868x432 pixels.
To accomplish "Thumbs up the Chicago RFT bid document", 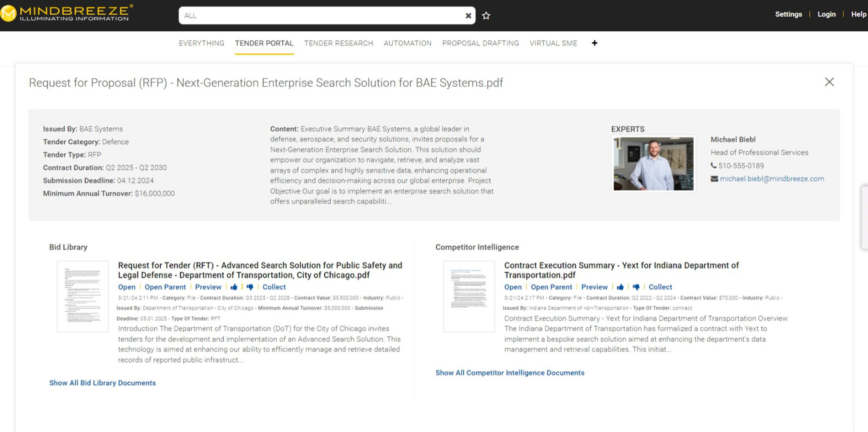I will point(234,287).
